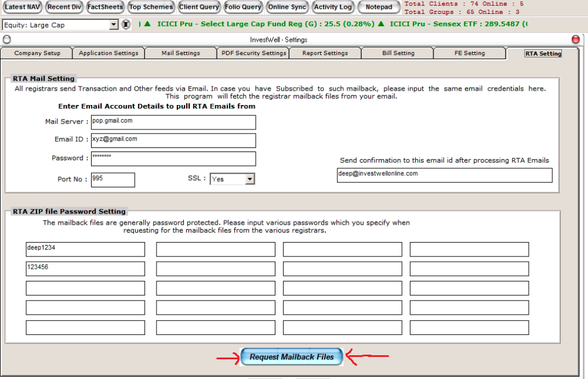Screen dimensions: 588x379
Task: Open the Equity: Large Cap dropdown
Action: click(x=114, y=25)
